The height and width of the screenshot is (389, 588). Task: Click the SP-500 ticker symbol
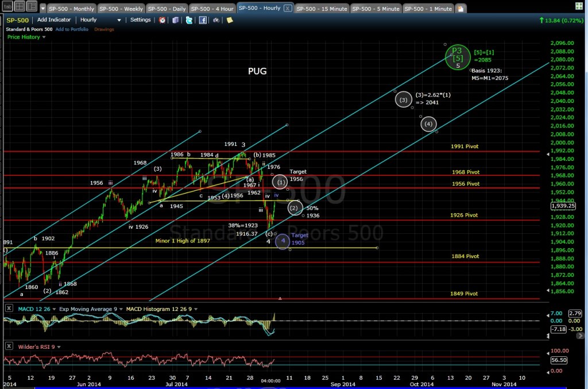(x=17, y=20)
